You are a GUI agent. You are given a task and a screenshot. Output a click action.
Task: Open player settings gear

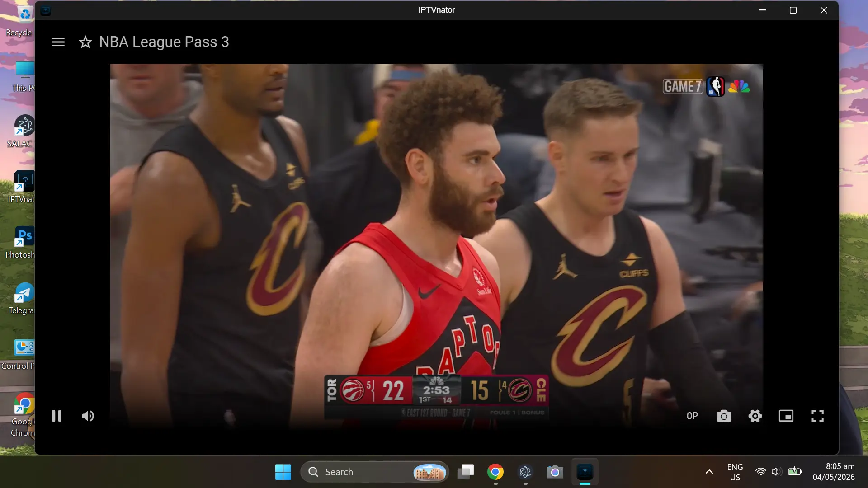pos(755,416)
